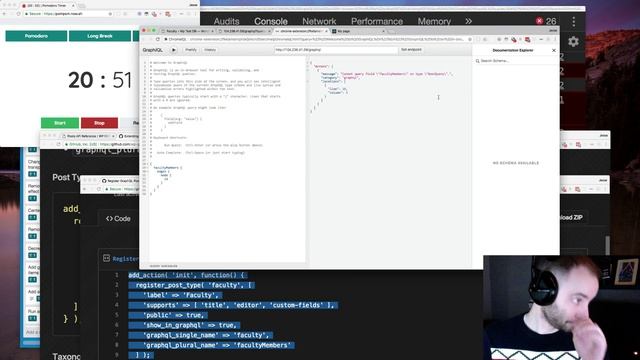640x360 pixels.
Task: Click the GraphiQL query editor area
Action: pyautogui.click(x=227, y=159)
